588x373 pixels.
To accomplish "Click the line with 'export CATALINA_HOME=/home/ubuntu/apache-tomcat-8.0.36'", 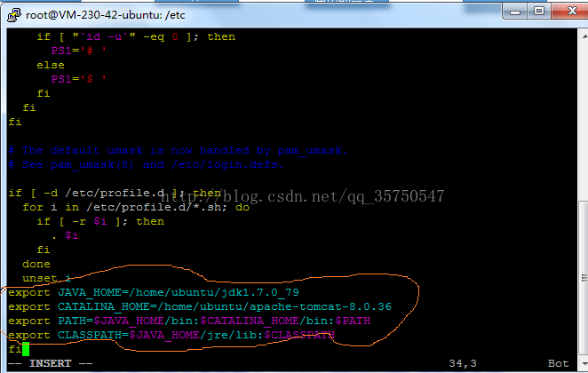I will coord(200,306).
